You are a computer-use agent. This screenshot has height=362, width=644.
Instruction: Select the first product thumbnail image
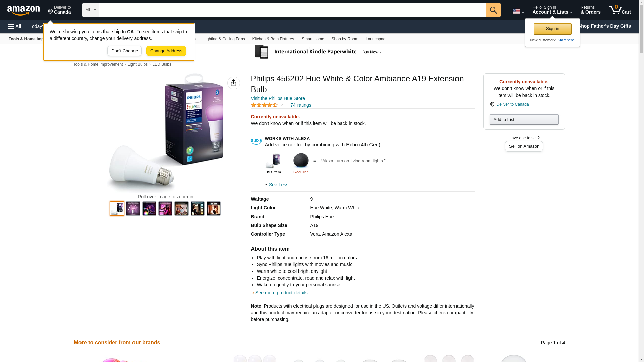coord(117,208)
